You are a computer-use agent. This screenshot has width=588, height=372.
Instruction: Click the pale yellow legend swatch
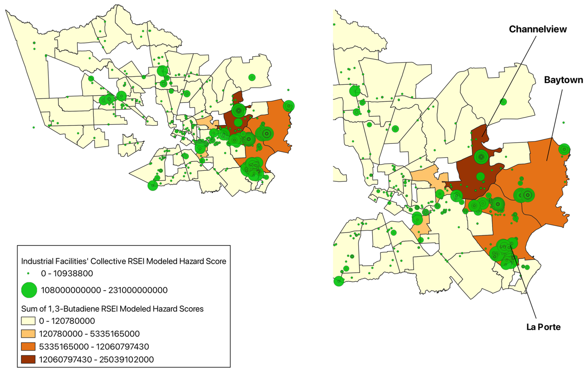point(28,321)
